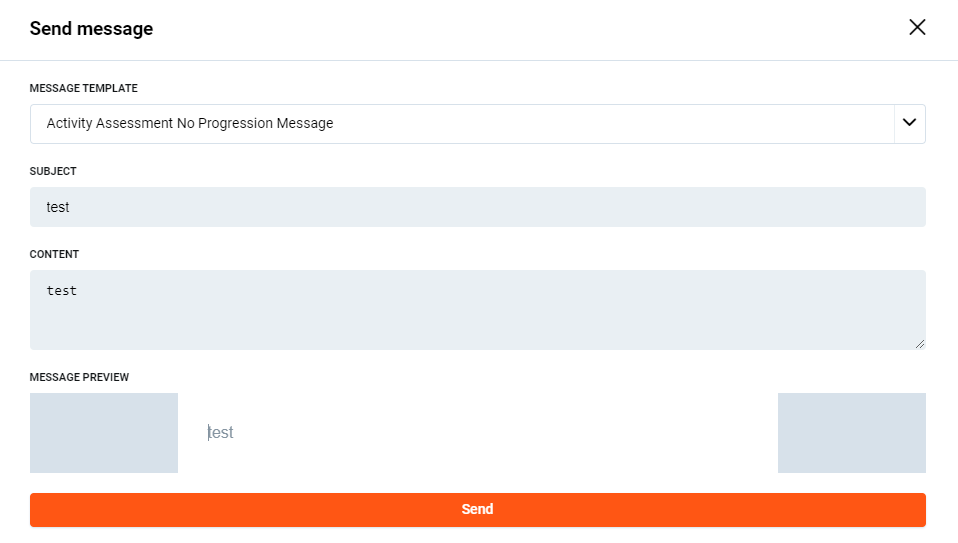Click the MESSAGE TEMPLATE label
Screen dimensions: 958x543
(x=84, y=88)
